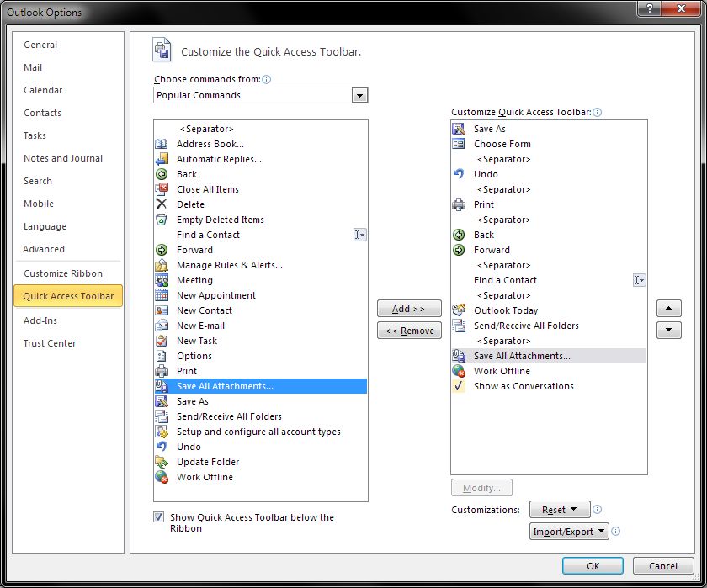Click the Setup and configure accounts icon
This screenshot has width=707, height=588.
coord(162,432)
